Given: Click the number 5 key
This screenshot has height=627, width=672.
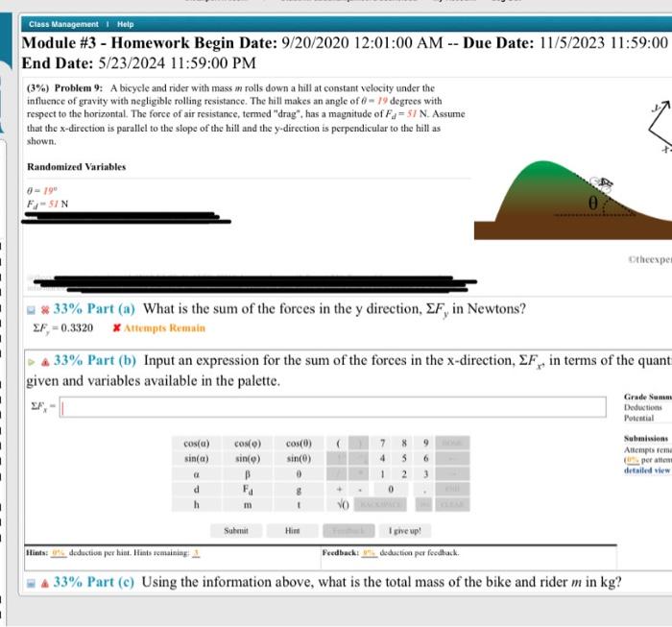Looking at the screenshot, I should (x=404, y=459).
